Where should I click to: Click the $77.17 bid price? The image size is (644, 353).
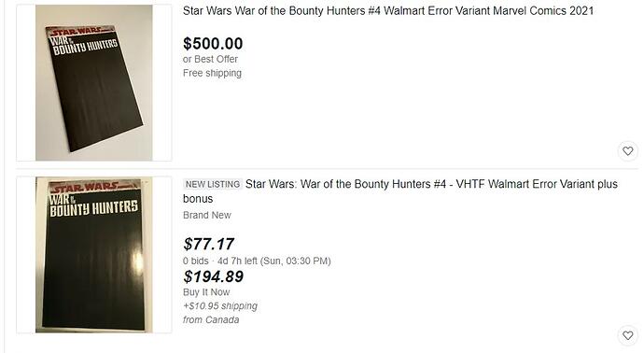(209, 244)
